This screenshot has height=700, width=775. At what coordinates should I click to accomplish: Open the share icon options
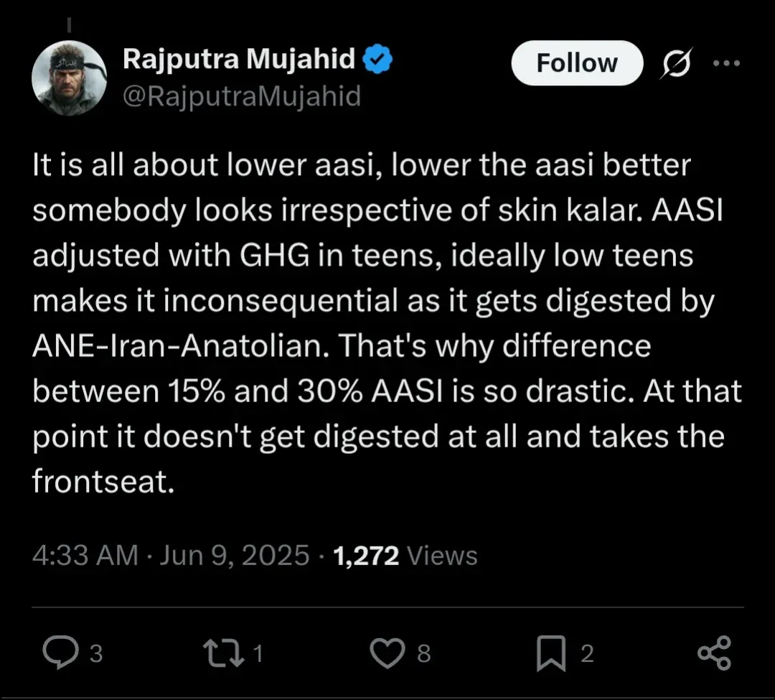[714, 652]
